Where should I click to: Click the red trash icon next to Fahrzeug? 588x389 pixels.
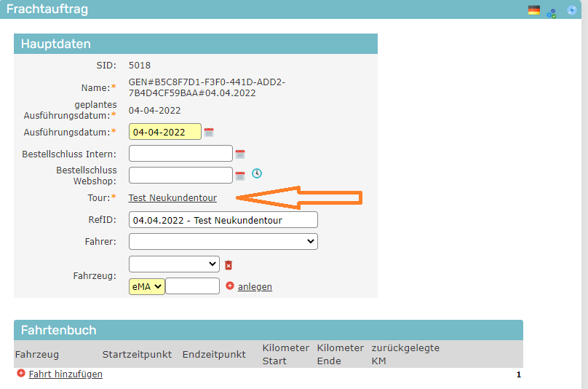[x=229, y=265]
